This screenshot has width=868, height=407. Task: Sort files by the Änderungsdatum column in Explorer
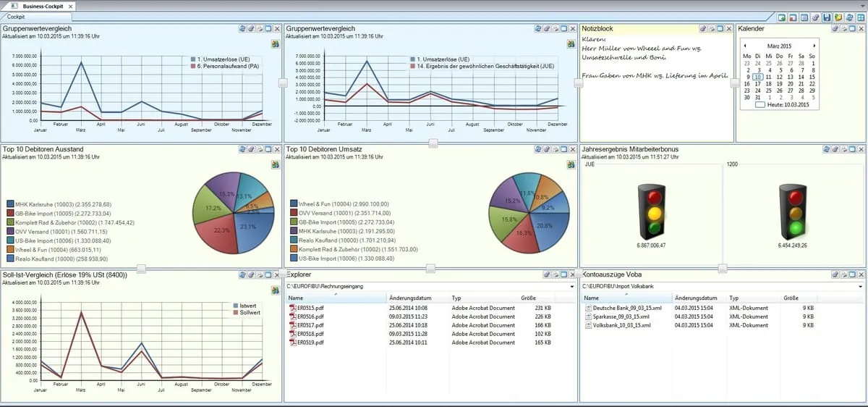[409, 298]
